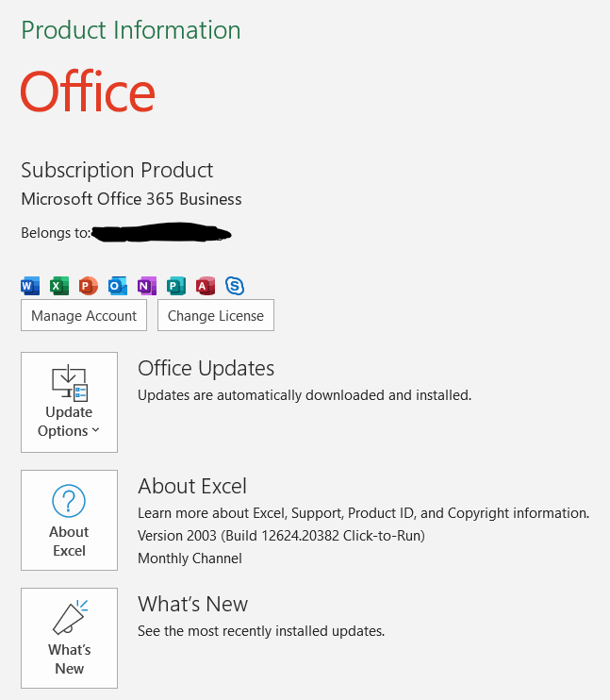Click the 'Belongs to:' label
This screenshot has width=610, height=700.
56,233
